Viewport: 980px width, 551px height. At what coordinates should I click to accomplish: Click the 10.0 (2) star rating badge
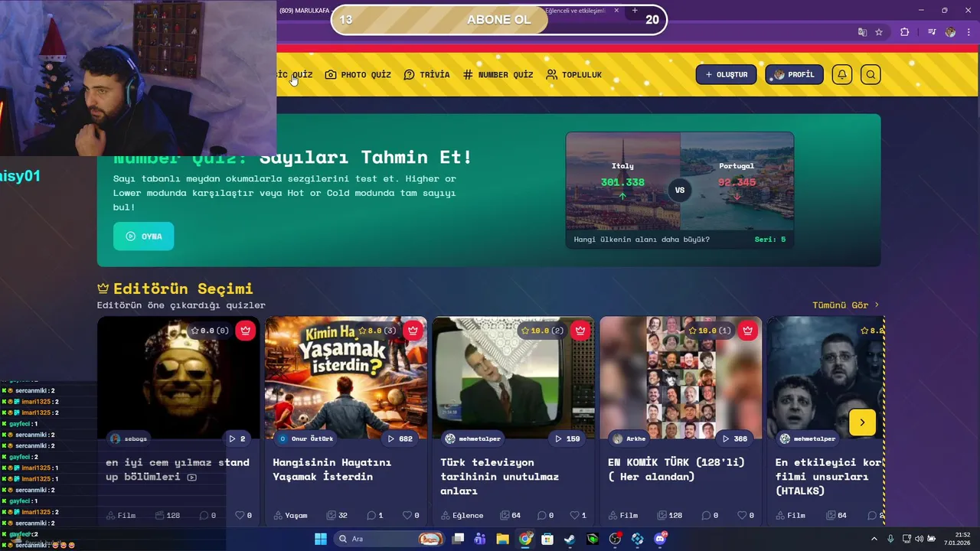pyautogui.click(x=543, y=331)
